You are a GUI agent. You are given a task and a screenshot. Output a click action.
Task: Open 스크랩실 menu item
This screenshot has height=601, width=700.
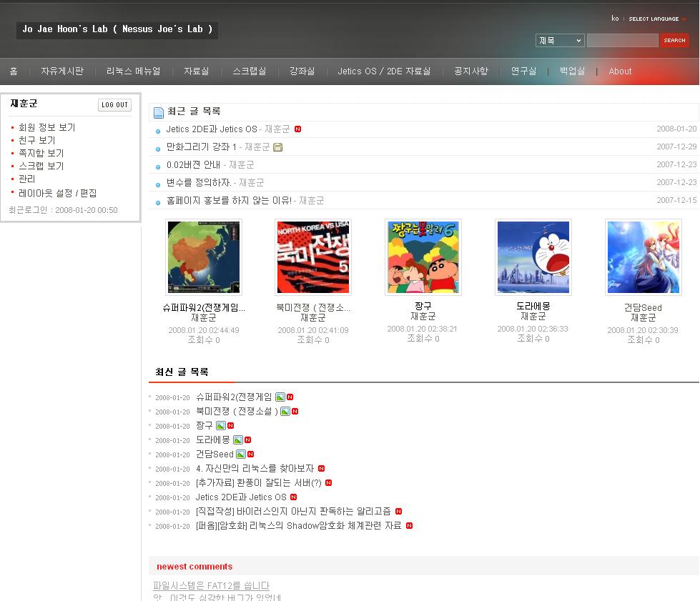[x=250, y=71]
